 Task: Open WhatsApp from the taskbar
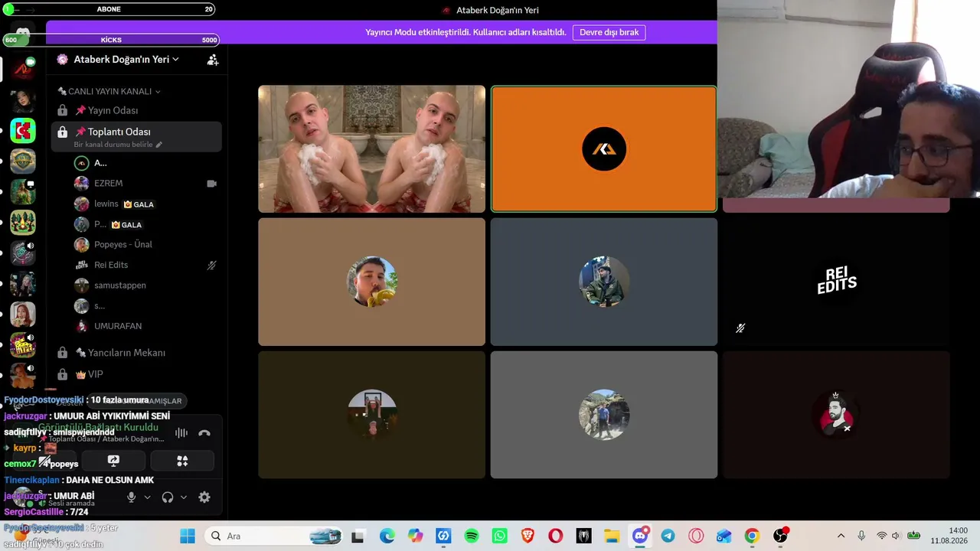coord(499,536)
